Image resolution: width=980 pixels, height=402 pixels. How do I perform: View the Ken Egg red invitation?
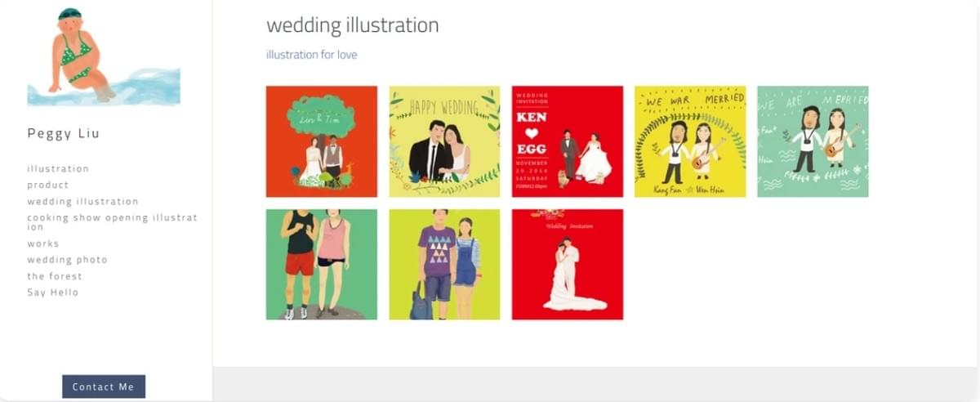568,141
